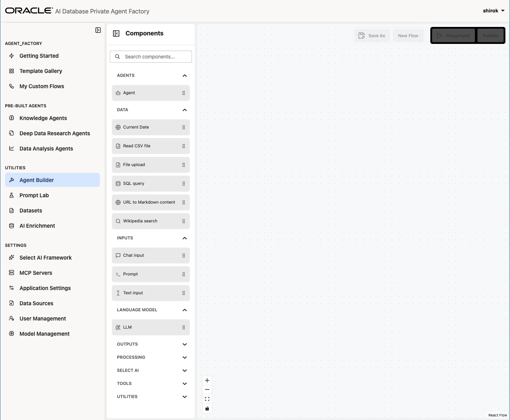Viewport: 510px width, 420px height.
Task: Click the drag handle on Current Date
Action: [183, 127]
